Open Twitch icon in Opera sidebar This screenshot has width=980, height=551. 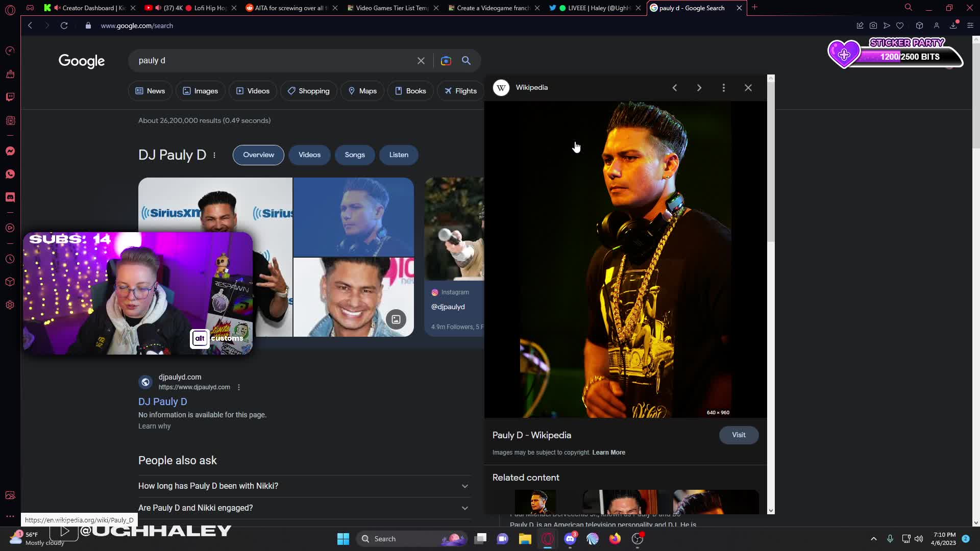coord(10,97)
